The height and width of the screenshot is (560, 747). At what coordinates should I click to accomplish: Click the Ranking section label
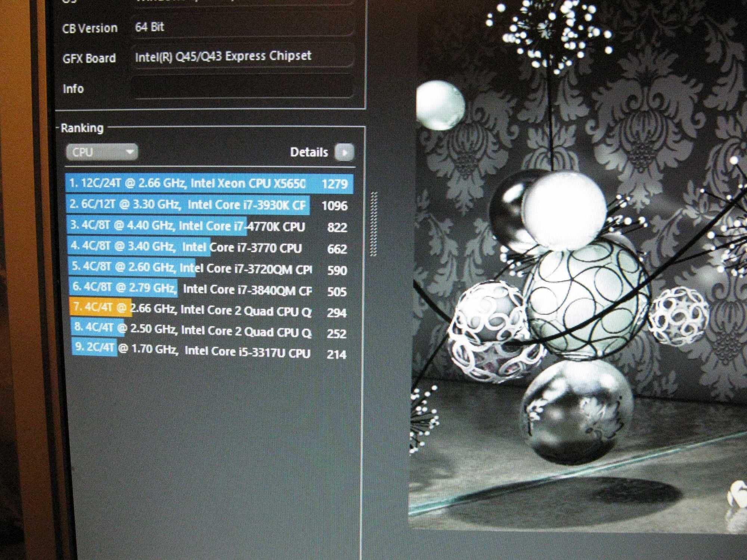click(82, 128)
